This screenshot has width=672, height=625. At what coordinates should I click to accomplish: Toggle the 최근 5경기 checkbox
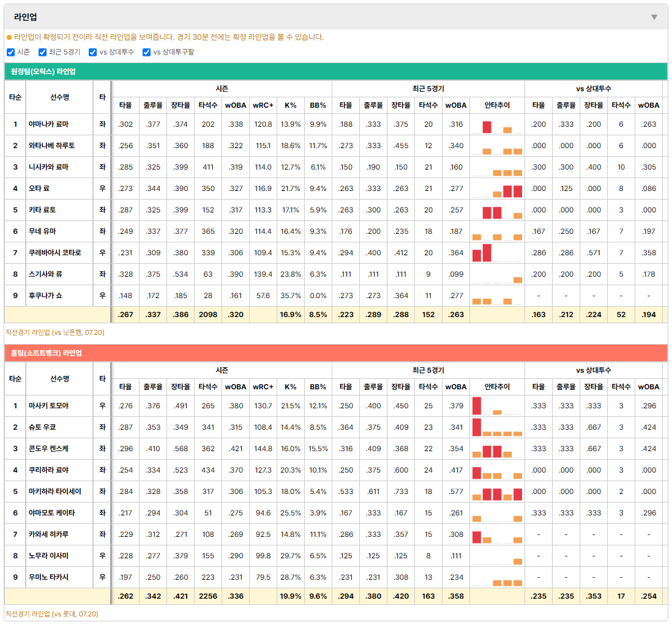42,52
